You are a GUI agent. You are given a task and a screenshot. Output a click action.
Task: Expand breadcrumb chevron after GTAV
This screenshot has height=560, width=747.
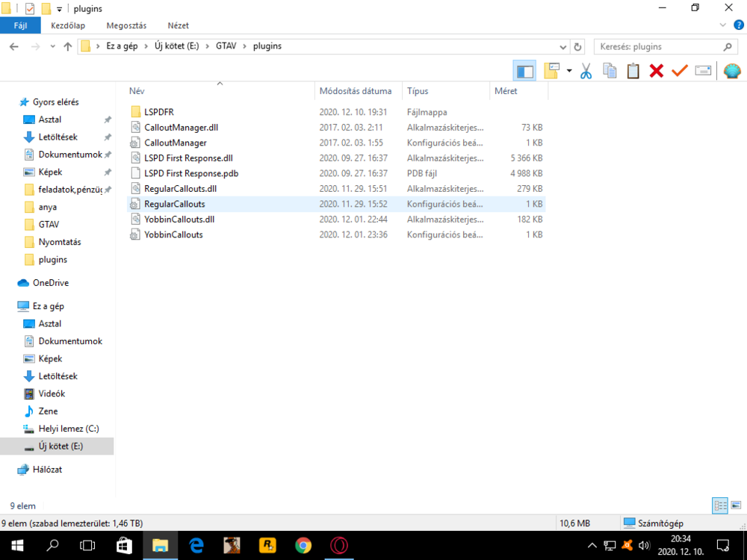click(245, 46)
